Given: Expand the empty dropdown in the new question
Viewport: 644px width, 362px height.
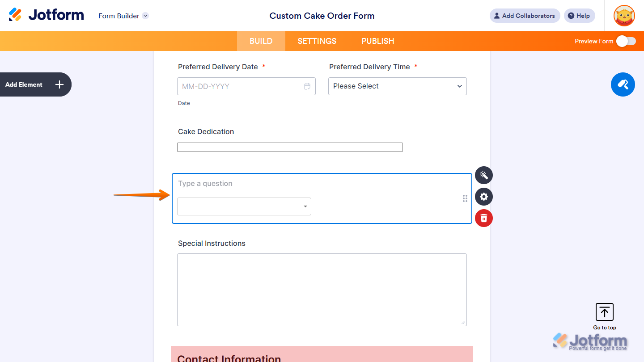Looking at the screenshot, I should 305,206.
